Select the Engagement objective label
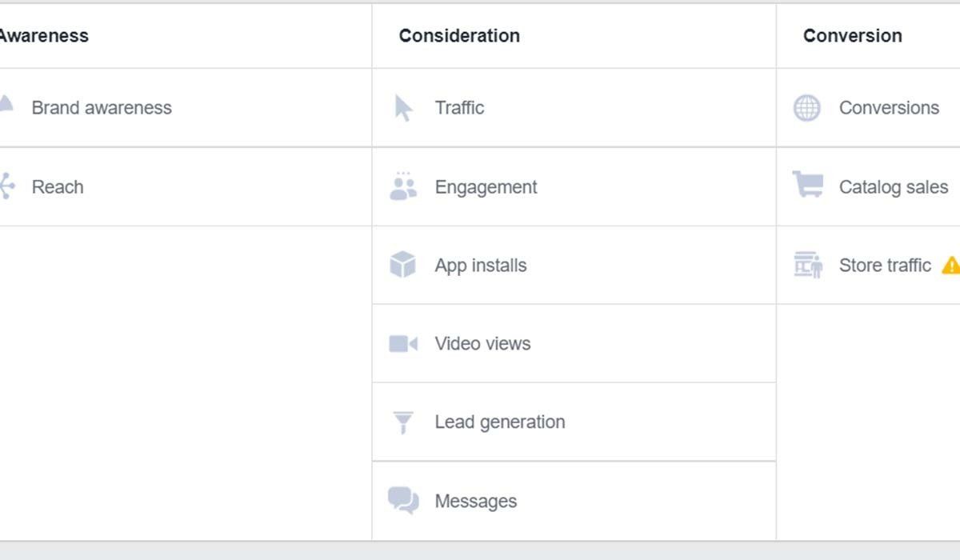 (x=486, y=187)
